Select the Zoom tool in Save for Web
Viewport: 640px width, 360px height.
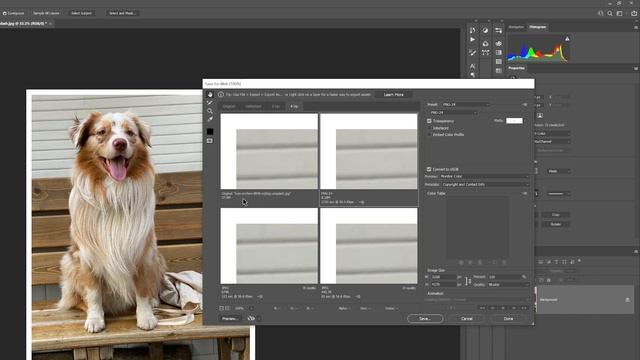210,111
